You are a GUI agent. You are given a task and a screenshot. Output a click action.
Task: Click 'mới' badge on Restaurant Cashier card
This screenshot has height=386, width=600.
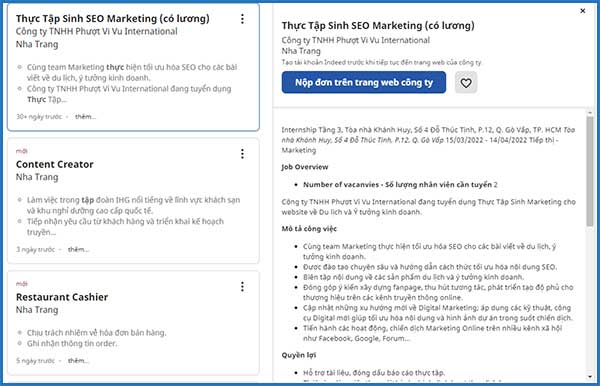[21, 284]
